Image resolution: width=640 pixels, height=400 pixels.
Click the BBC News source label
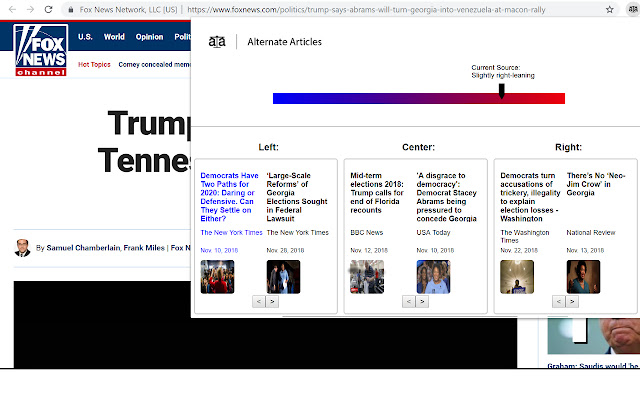[x=367, y=233]
